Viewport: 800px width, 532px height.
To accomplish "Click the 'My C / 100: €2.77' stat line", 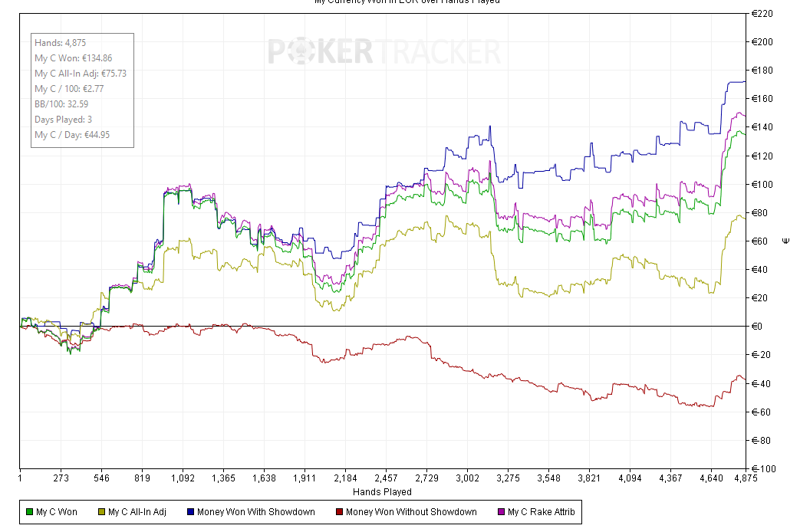I will 69,89.
